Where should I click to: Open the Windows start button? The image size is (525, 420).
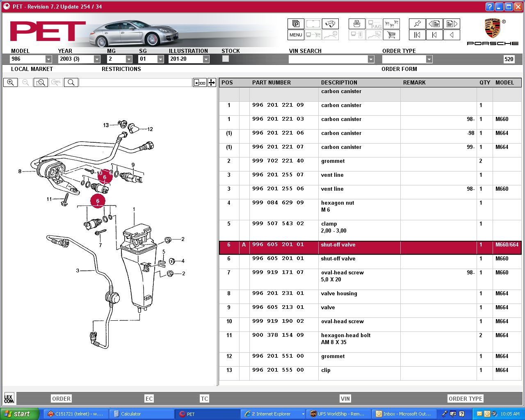point(19,414)
